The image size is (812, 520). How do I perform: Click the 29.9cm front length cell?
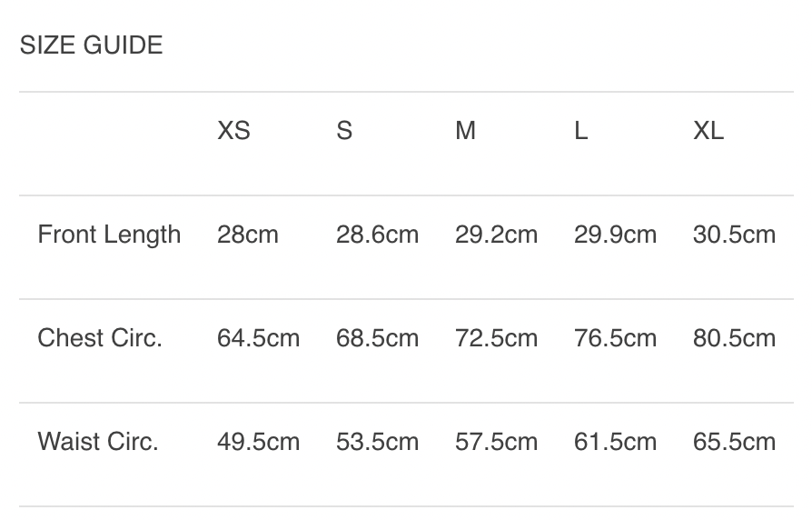[615, 235]
